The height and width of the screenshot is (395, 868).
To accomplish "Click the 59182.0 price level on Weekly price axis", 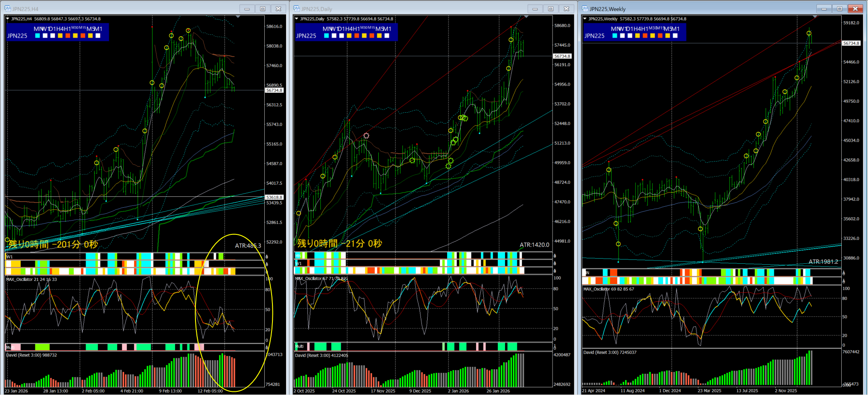I will (851, 23).
